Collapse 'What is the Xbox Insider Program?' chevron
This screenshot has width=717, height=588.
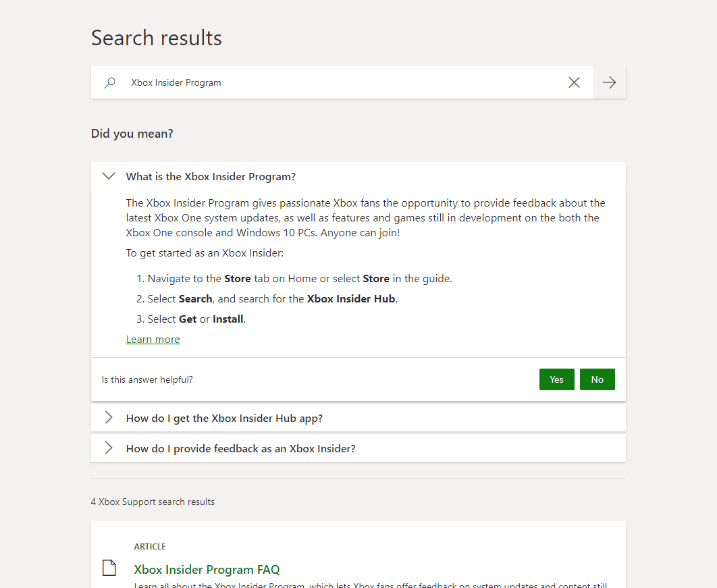coord(109,176)
